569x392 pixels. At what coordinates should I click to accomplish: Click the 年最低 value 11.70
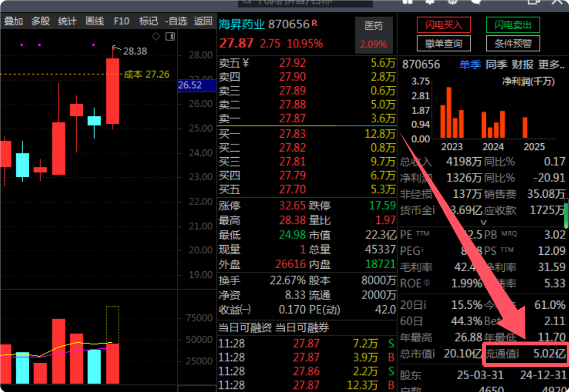click(x=552, y=338)
